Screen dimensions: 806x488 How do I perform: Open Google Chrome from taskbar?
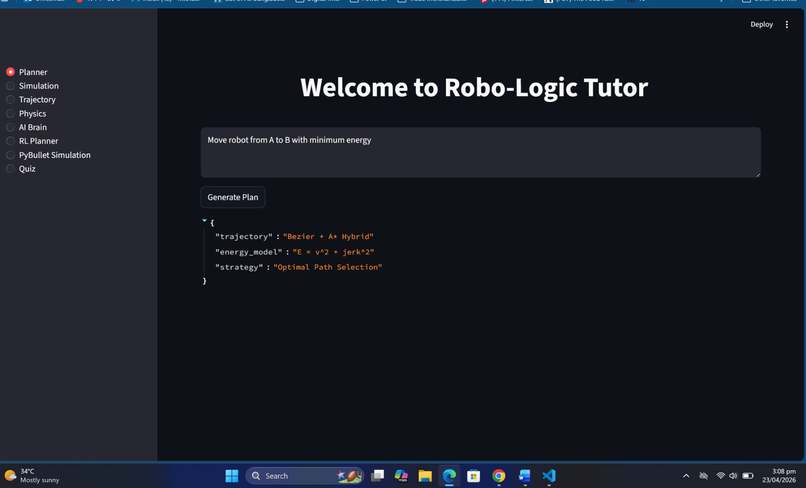pos(498,476)
